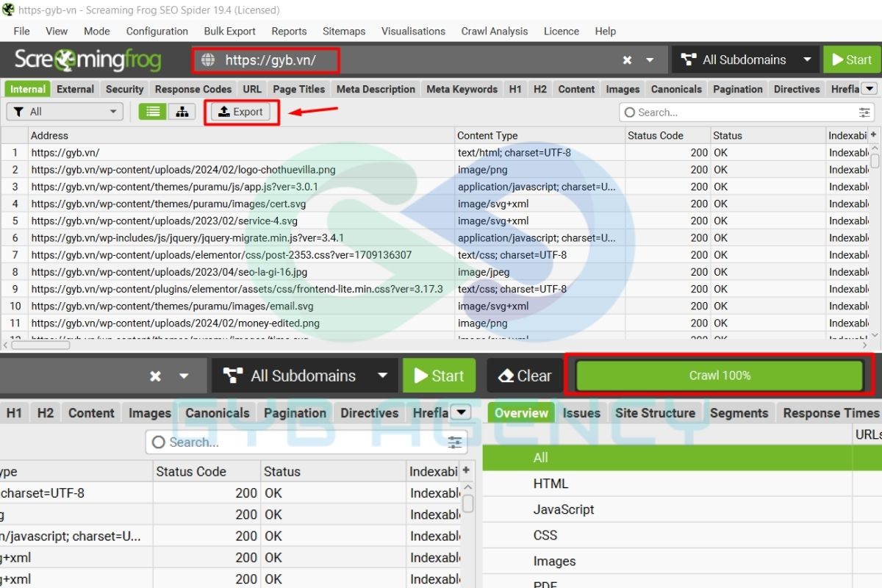The width and height of the screenshot is (882, 588).
Task: Switch to the Security tab
Action: (x=124, y=89)
